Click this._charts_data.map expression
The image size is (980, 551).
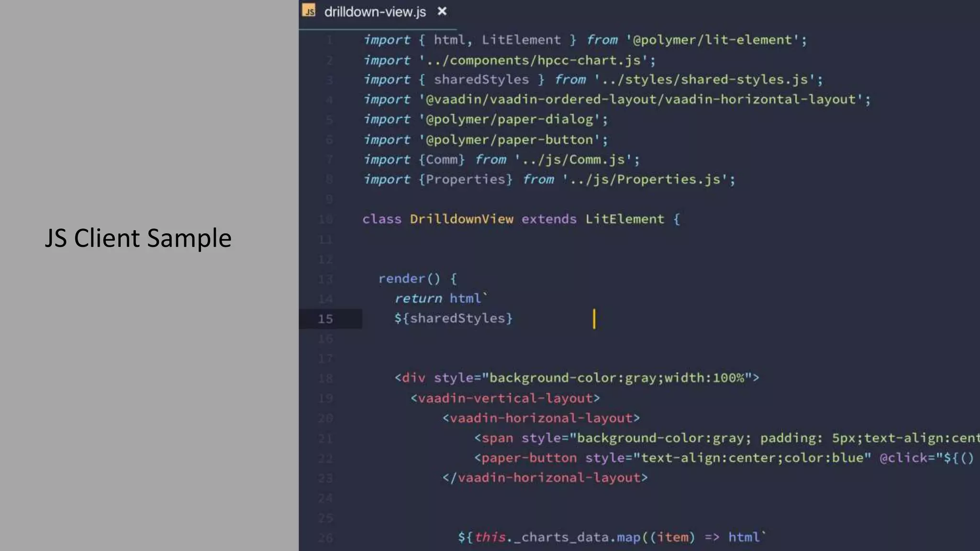[x=557, y=538]
